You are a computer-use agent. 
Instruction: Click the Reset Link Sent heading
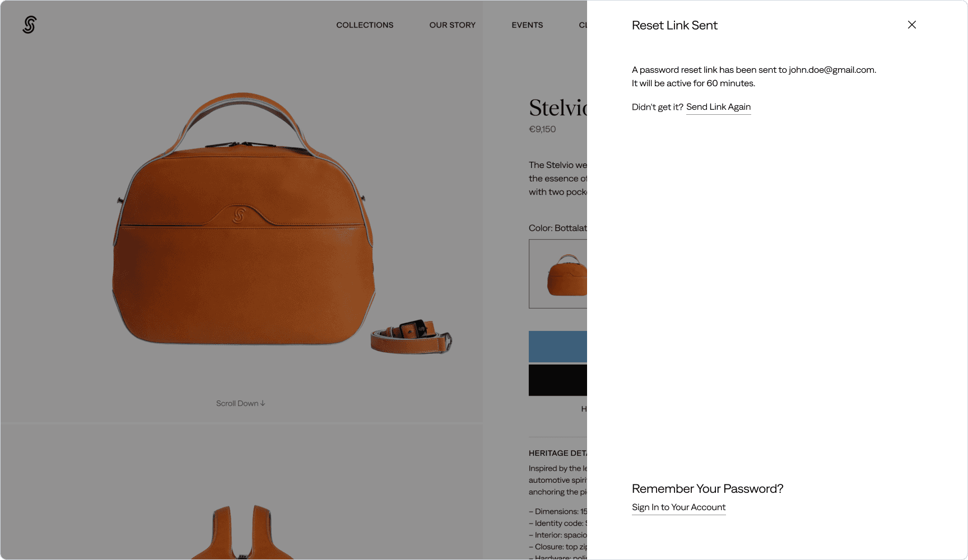(674, 25)
